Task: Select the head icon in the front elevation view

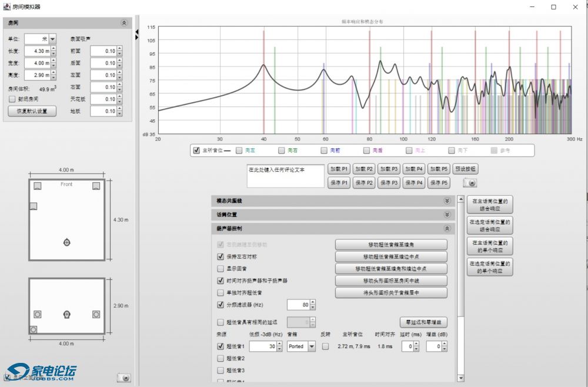Action: tap(67, 314)
